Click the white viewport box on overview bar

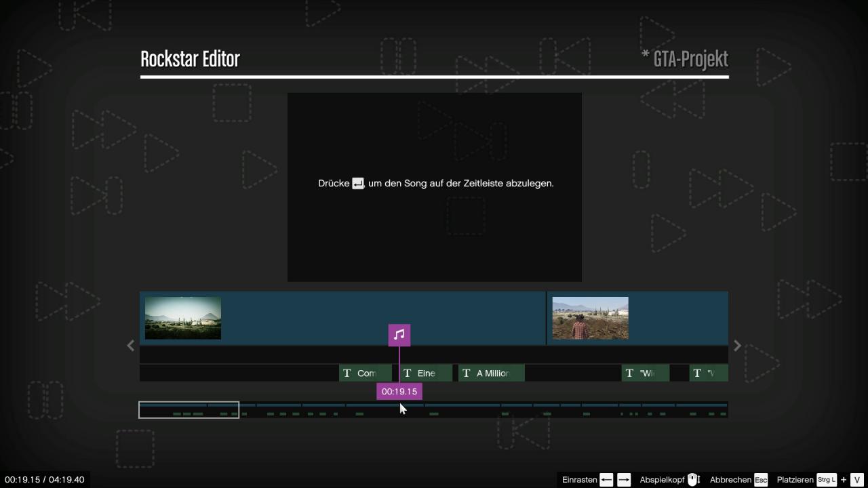pos(189,410)
